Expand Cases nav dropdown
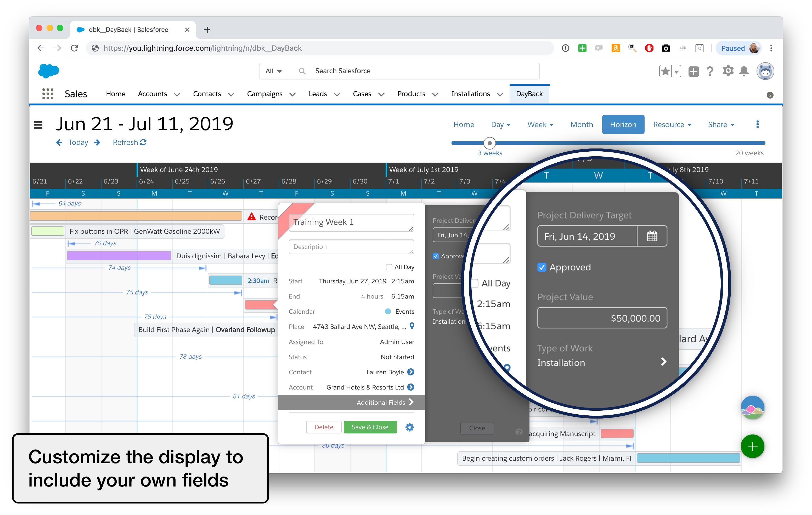Image resolution: width=812 pixels, height=515 pixels. [381, 95]
